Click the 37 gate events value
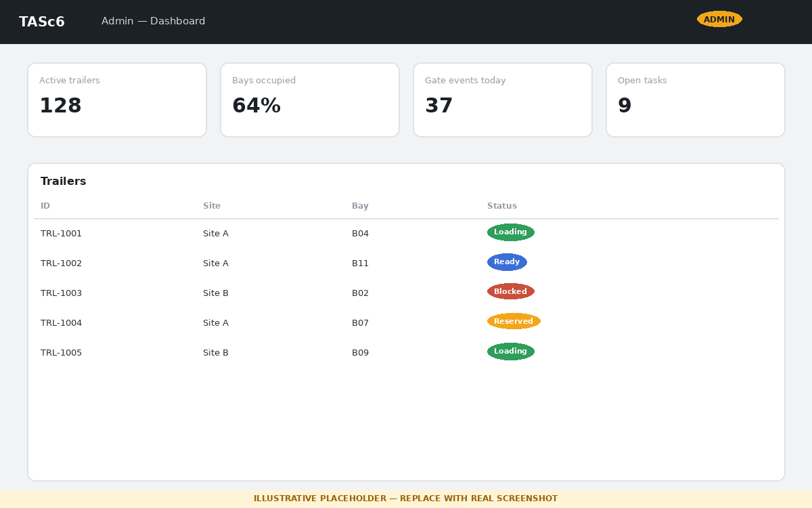This screenshot has width=812, height=508. 439,106
